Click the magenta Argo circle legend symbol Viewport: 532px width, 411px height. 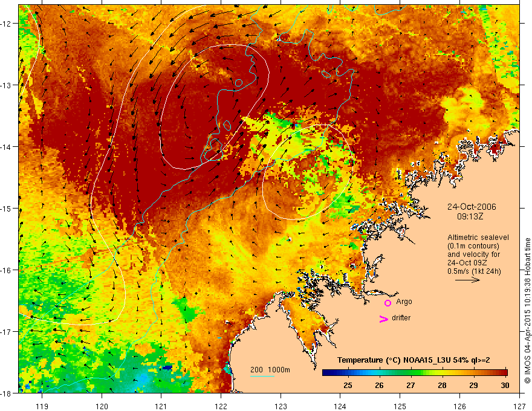pyautogui.click(x=388, y=303)
